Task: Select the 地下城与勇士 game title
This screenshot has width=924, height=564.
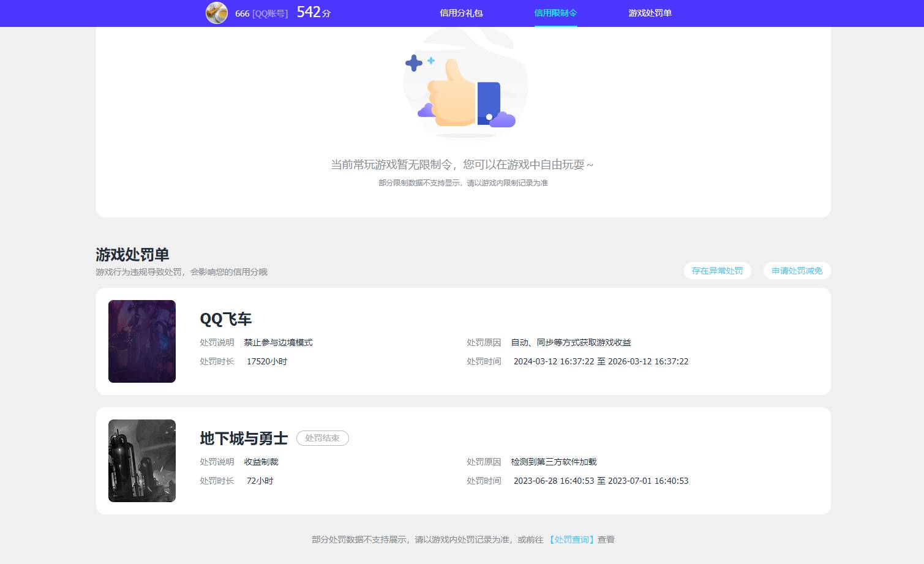Action: (x=243, y=438)
